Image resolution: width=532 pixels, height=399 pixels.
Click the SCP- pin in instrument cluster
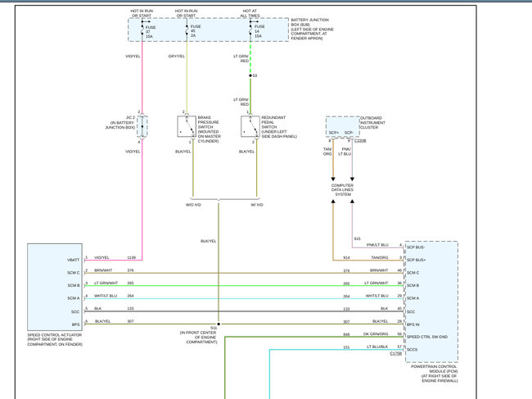tap(349, 133)
